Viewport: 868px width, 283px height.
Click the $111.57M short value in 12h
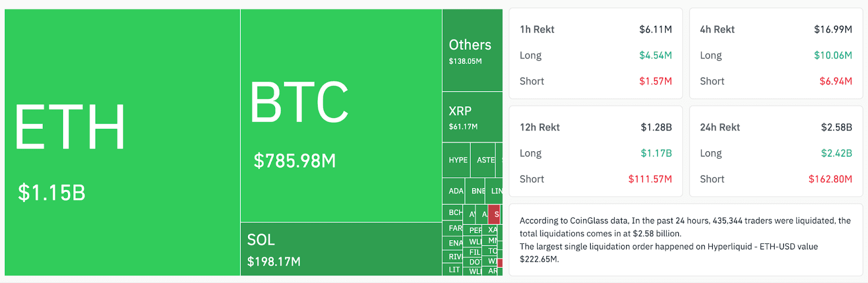(x=650, y=179)
